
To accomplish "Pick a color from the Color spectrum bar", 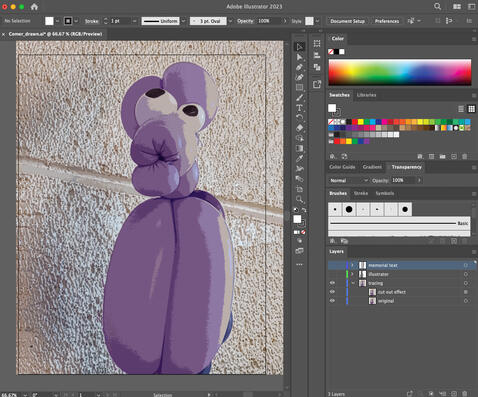I will (x=400, y=73).
